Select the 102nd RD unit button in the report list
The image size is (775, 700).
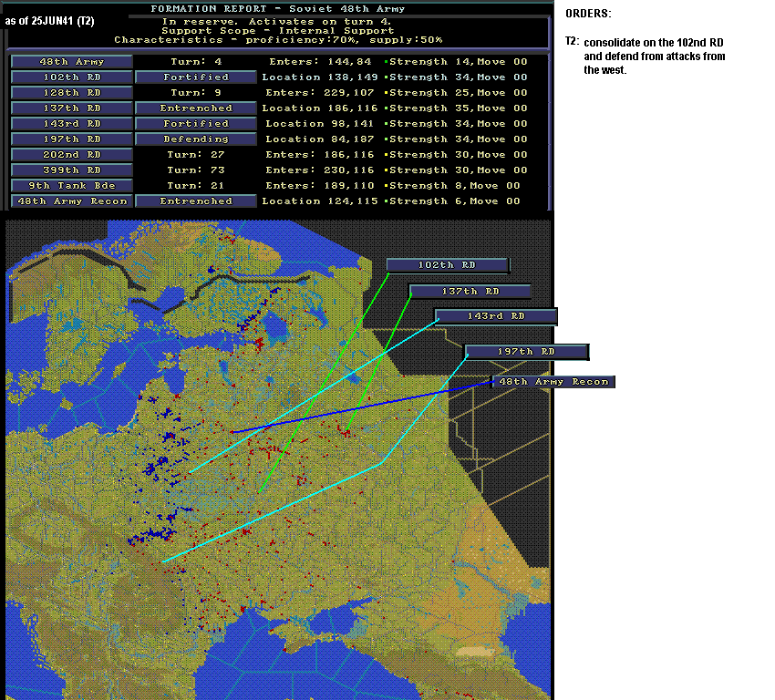pyautogui.click(x=72, y=77)
